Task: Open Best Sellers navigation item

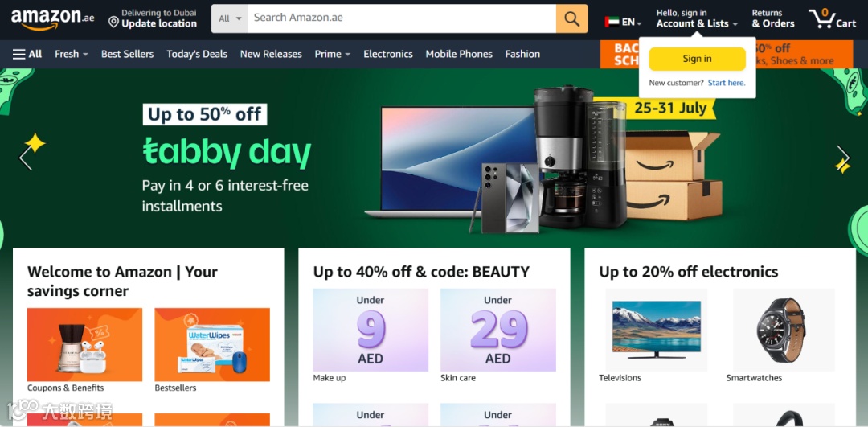Action: point(127,54)
